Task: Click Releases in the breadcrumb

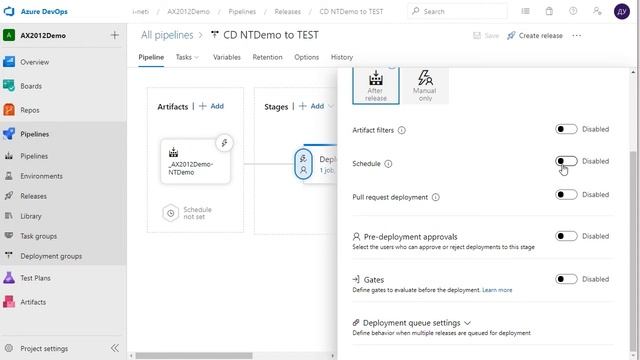Action: [287, 11]
